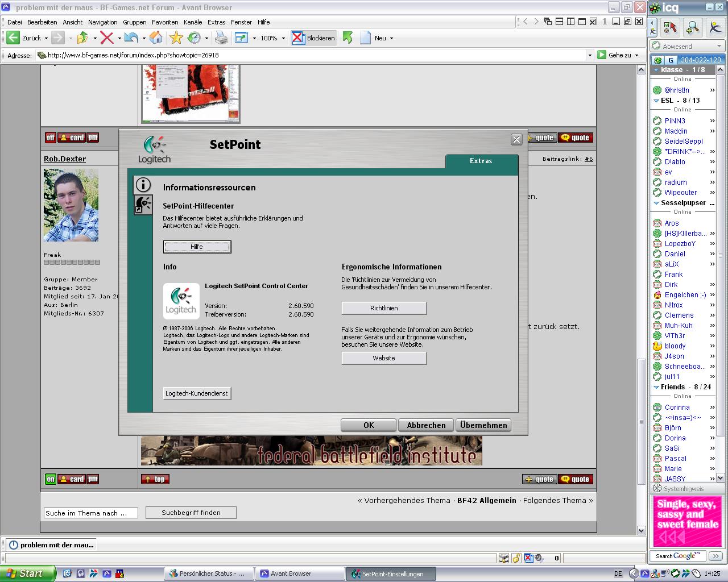Viewport: 728px width, 582px height.
Task: Click the Windows Start button
Action: [x=28, y=573]
